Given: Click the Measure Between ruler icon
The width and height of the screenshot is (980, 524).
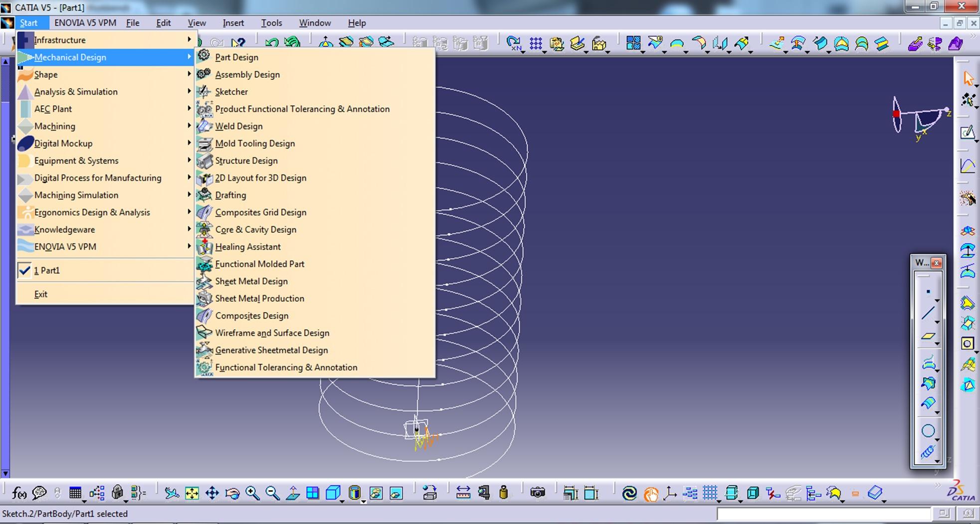Looking at the screenshot, I should point(463,494).
